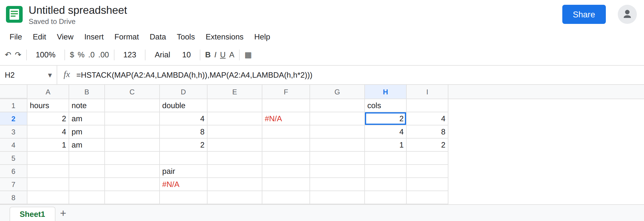644x221 pixels.
Task: Format as percent icon
Action: [81, 55]
